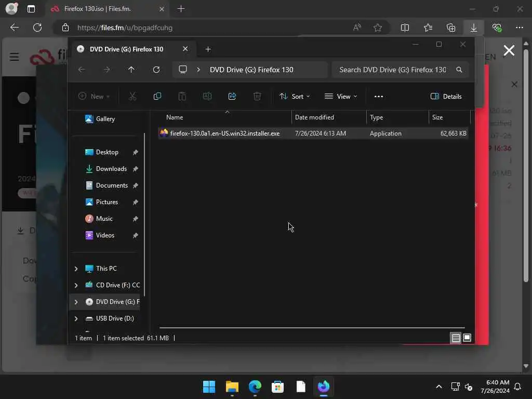Select firefox-130.0a1.en-US.win32.installer.exe file
The height and width of the screenshot is (399, 532).
pyautogui.click(x=313, y=134)
